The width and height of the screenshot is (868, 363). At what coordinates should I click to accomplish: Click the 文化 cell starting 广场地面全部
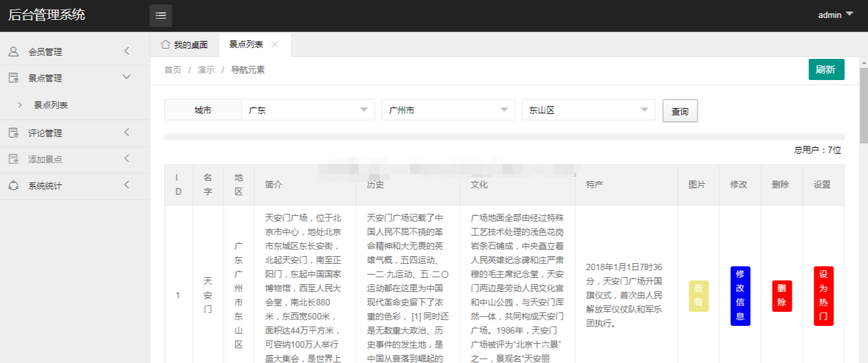[x=518, y=284]
